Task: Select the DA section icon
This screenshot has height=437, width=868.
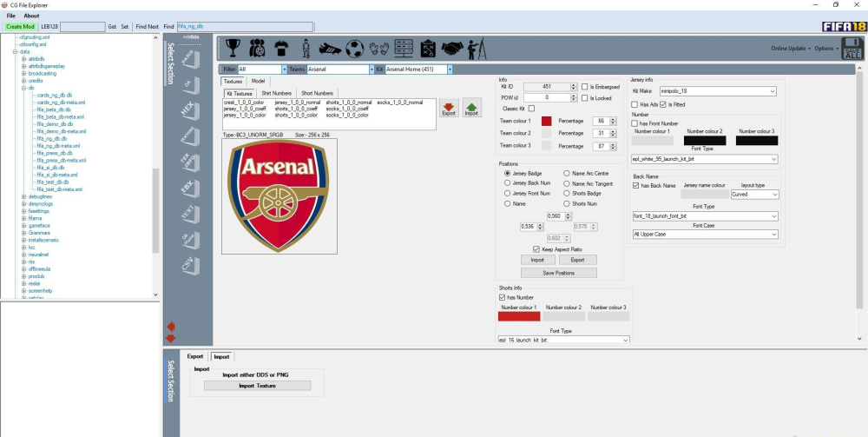Action: point(189,83)
